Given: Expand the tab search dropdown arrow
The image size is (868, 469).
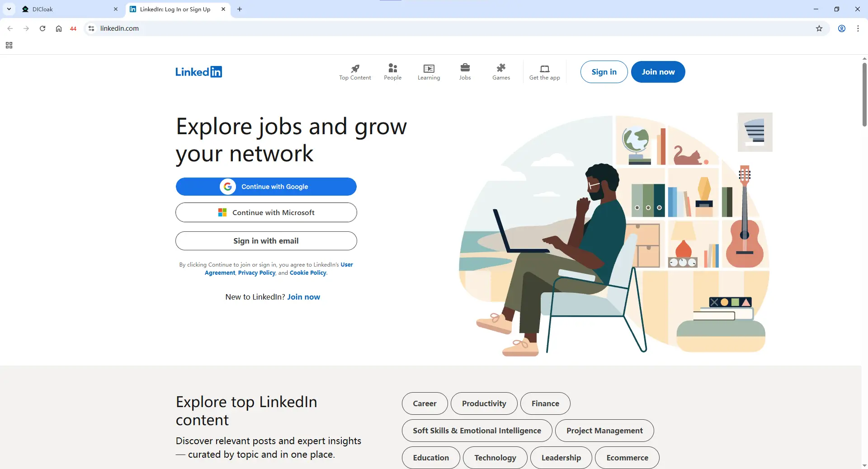Looking at the screenshot, I should point(9,9).
